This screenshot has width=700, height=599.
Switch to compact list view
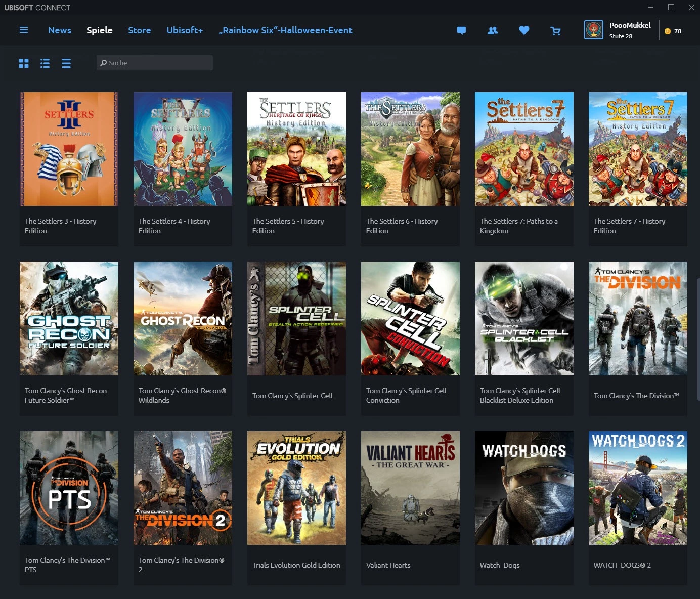click(66, 63)
